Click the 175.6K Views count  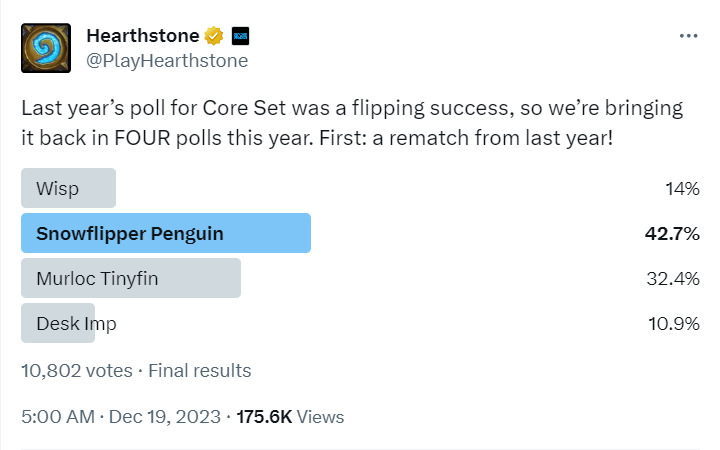coord(290,417)
